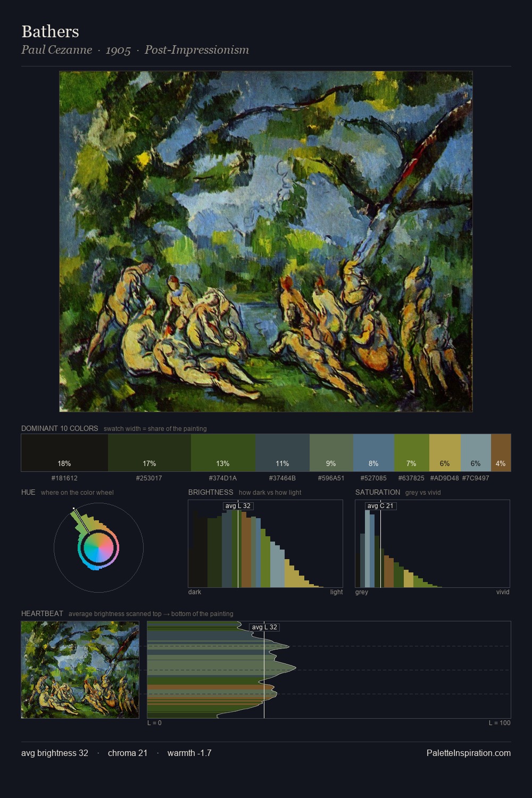This screenshot has height=798, width=532.
Task: Click the grey-blue 6% swatch
Action: click(476, 453)
